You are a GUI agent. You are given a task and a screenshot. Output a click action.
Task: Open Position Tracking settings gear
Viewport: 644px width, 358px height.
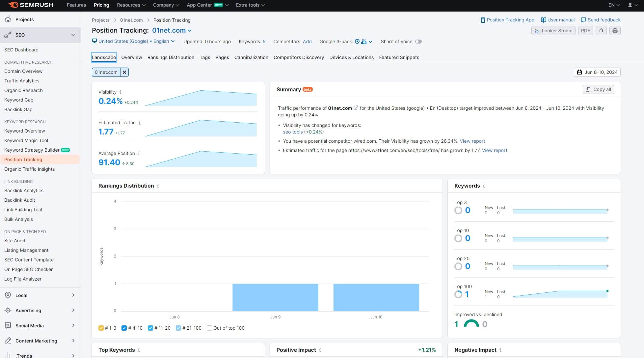pyautogui.click(x=615, y=31)
